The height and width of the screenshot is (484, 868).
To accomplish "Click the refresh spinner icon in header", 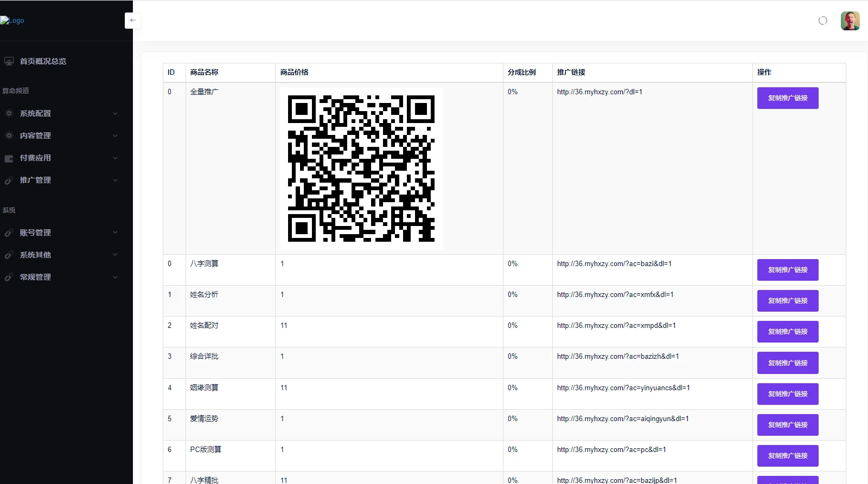I will [822, 21].
